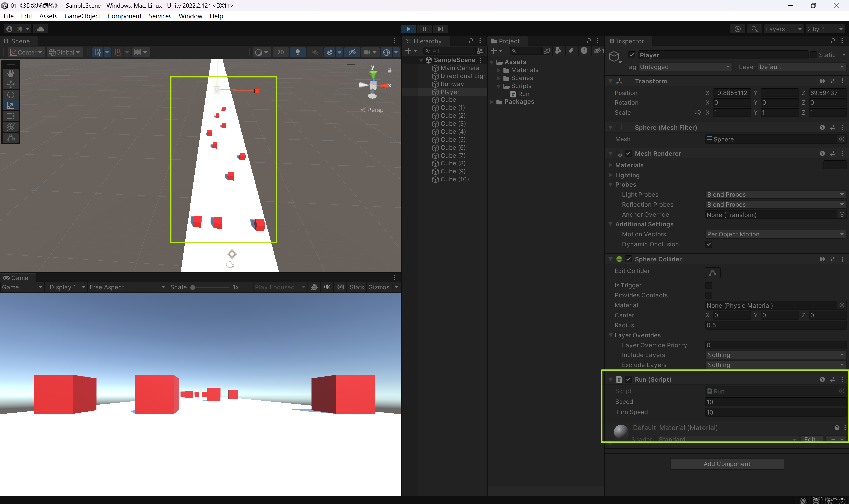Select the Hand view tool
This screenshot has height=504, width=849.
pos(11,73)
